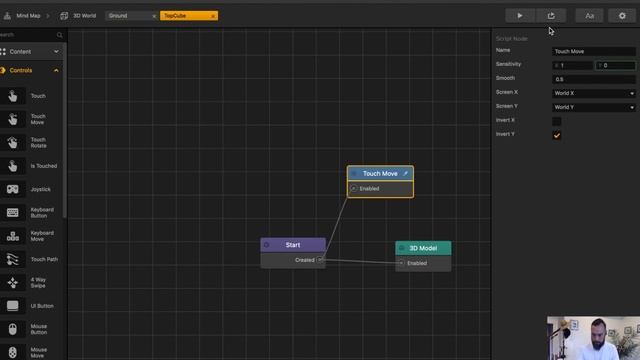Screen dimensions: 640x360
Task: Click the Enabled input port on 3D Model node
Action: point(402,263)
